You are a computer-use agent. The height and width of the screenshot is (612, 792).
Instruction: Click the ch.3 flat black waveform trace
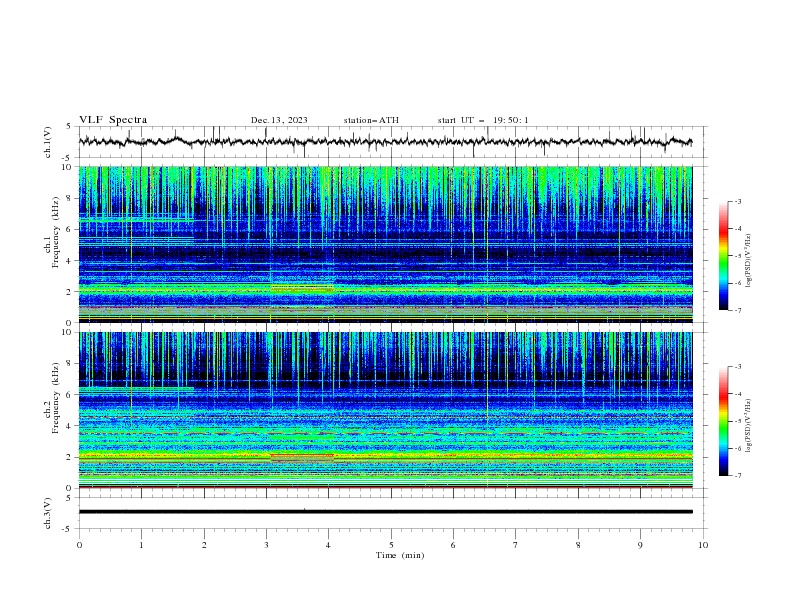click(x=385, y=512)
